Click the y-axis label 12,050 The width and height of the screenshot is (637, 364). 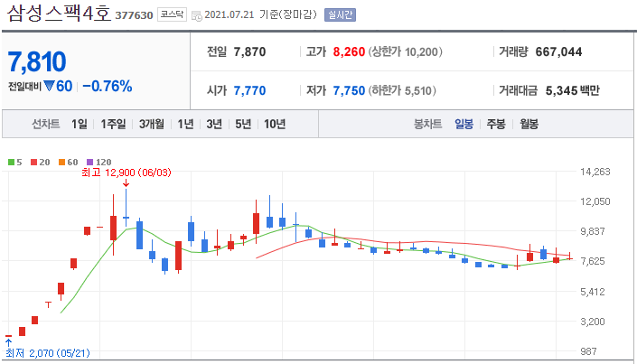coord(595,201)
